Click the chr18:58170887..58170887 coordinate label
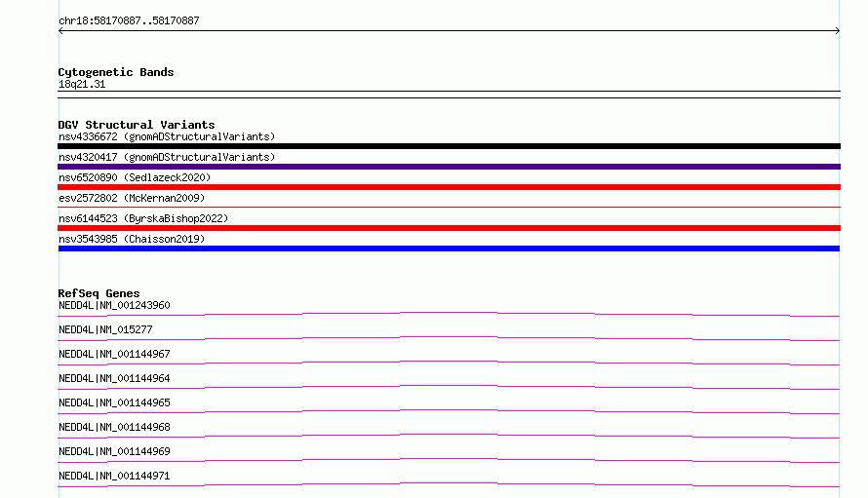Screen dimensions: 868x498 click(x=129, y=21)
